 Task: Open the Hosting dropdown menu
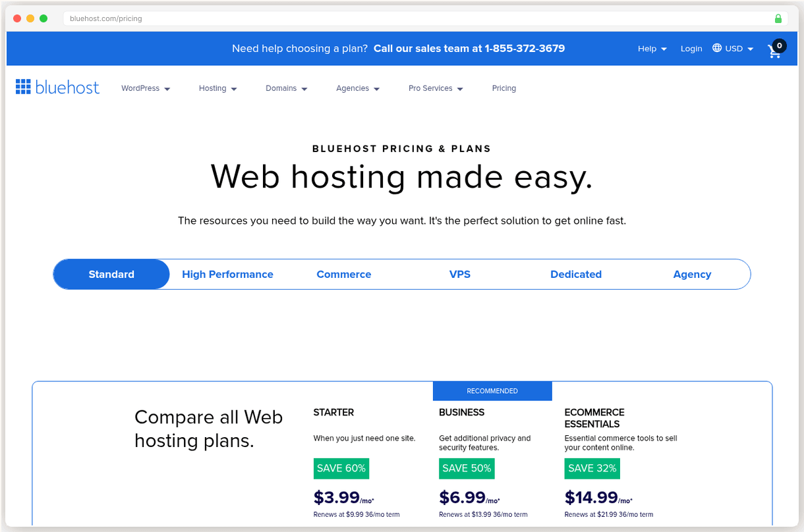pyautogui.click(x=217, y=88)
